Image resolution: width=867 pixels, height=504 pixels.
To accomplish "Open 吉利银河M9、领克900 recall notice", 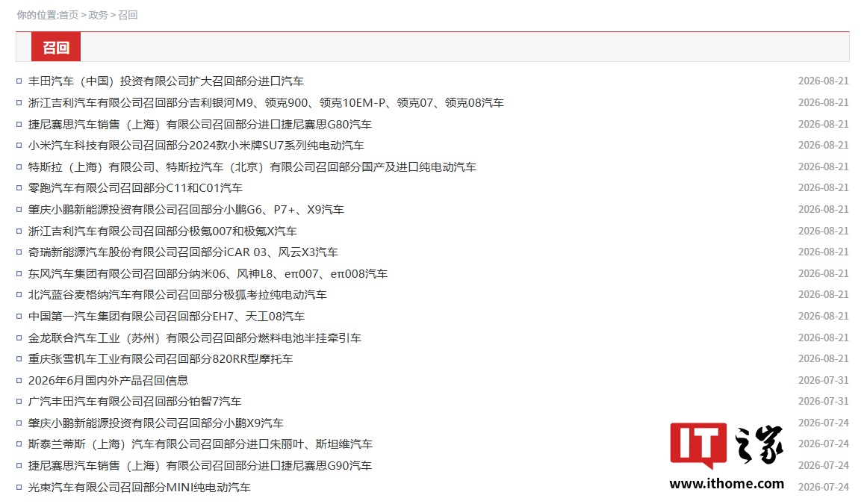I will [266, 103].
